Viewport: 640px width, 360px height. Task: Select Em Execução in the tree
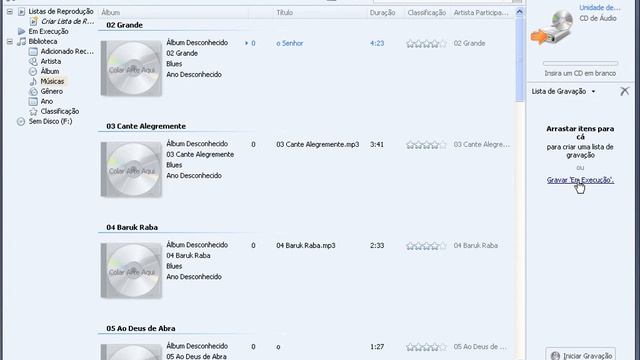coord(48,31)
